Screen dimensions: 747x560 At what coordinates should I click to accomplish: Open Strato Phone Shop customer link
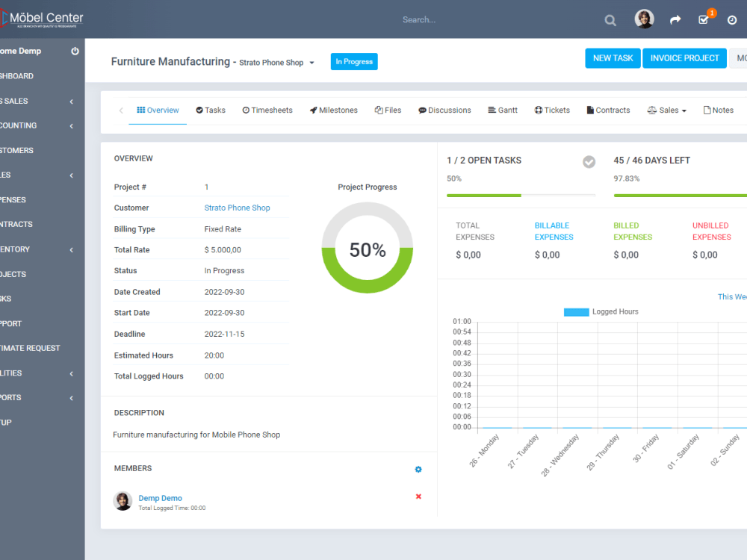pyautogui.click(x=237, y=208)
